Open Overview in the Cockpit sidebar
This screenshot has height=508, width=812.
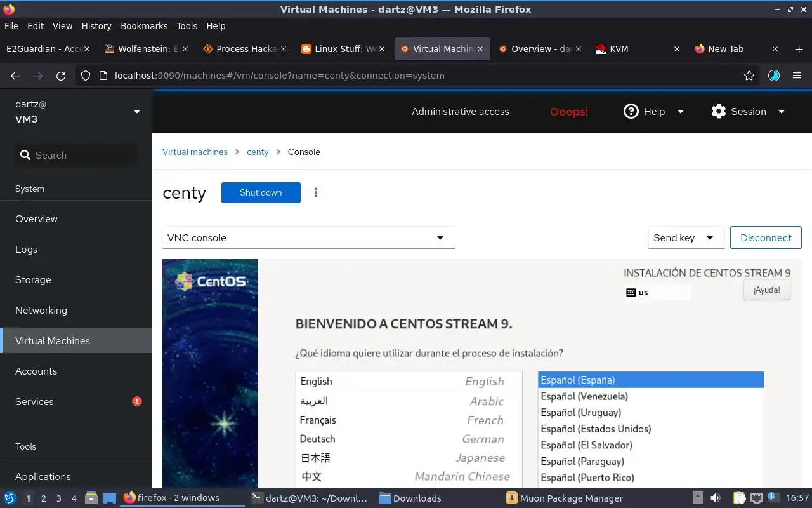(x=76, y=218)
